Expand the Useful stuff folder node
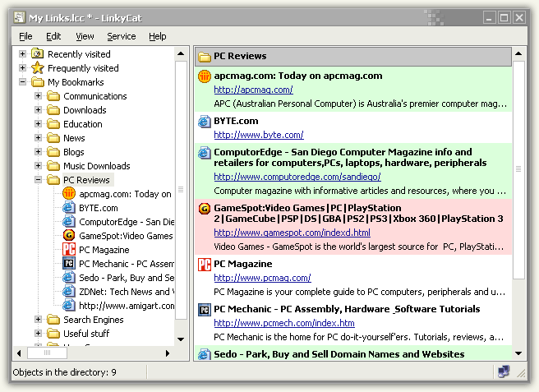Screen dimensions: 539x392 click(38, 333)
